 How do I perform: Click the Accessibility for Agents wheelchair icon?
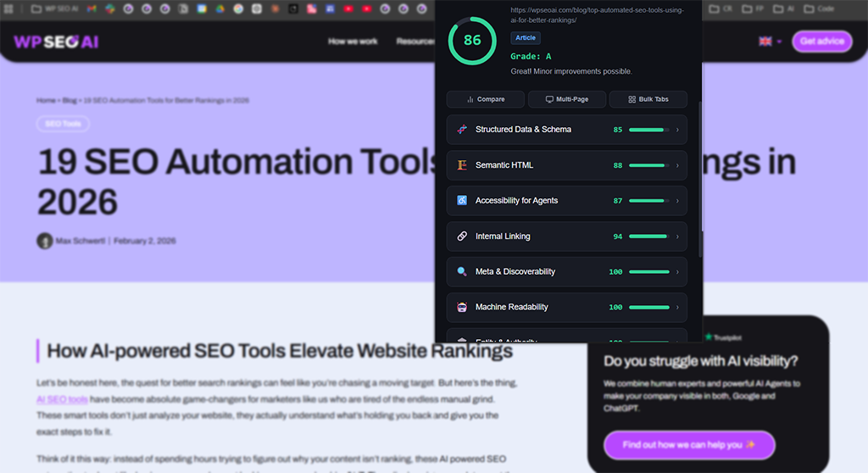462,201
